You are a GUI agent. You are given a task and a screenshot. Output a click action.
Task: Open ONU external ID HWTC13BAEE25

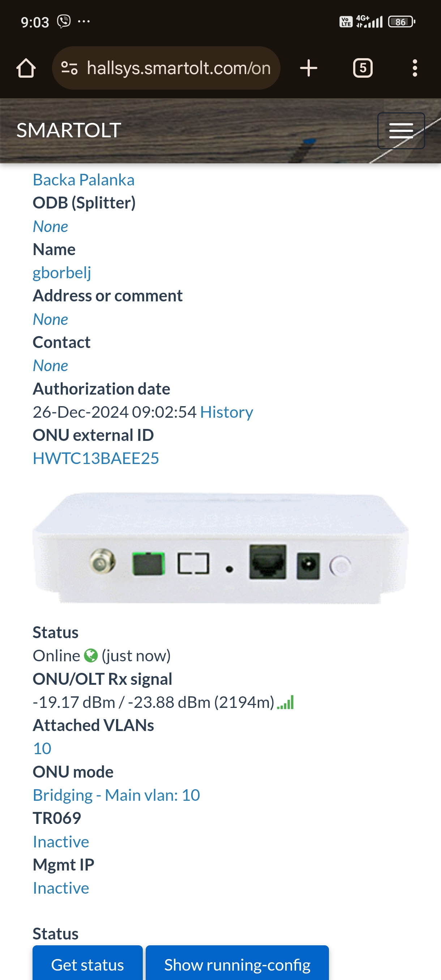point(96,458)
